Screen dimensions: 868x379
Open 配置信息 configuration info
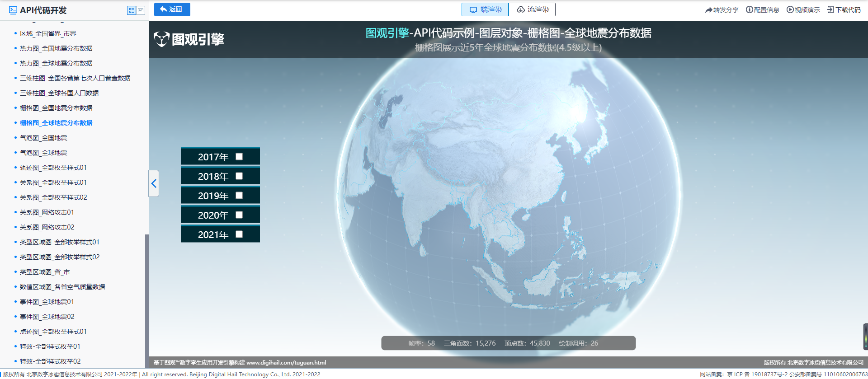(x=763, y=10)
